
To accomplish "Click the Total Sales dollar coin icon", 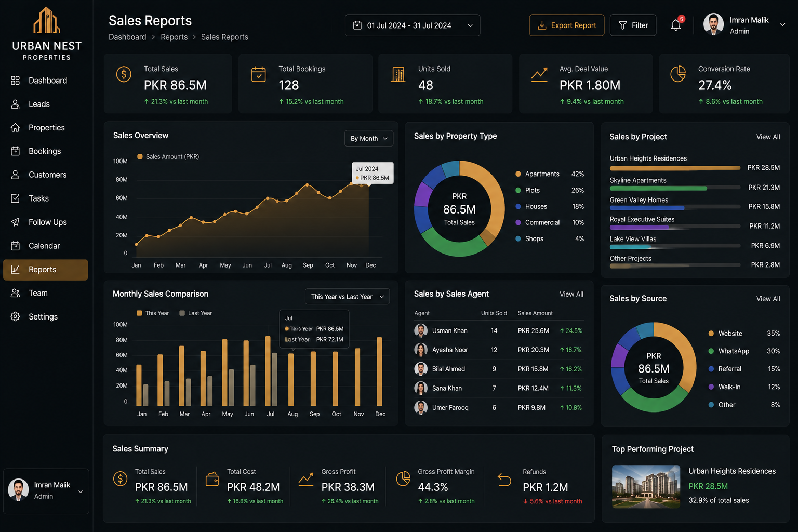I will [124, 74].
